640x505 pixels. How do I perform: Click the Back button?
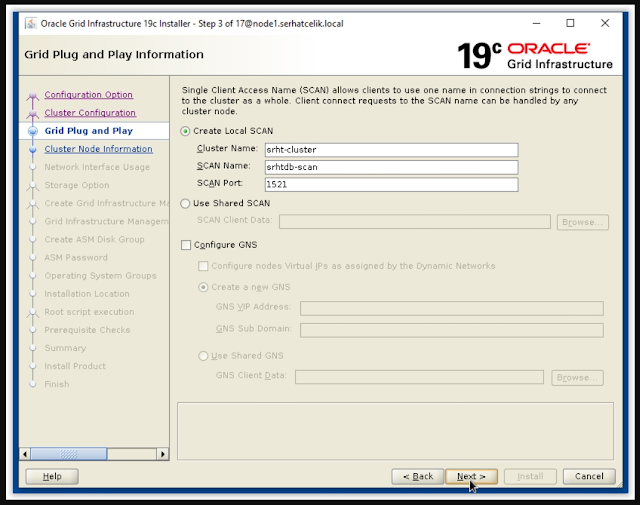coord(418,476)
